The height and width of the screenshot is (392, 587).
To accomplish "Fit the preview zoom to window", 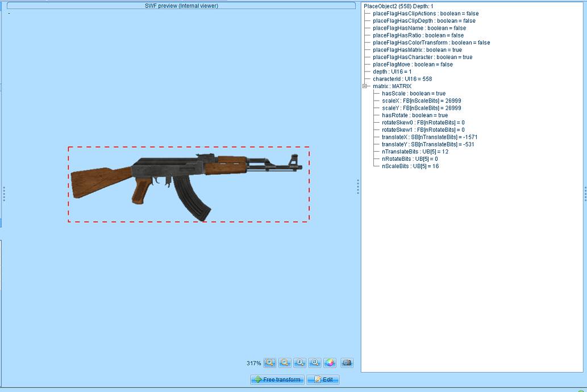I will pos(315,363).
